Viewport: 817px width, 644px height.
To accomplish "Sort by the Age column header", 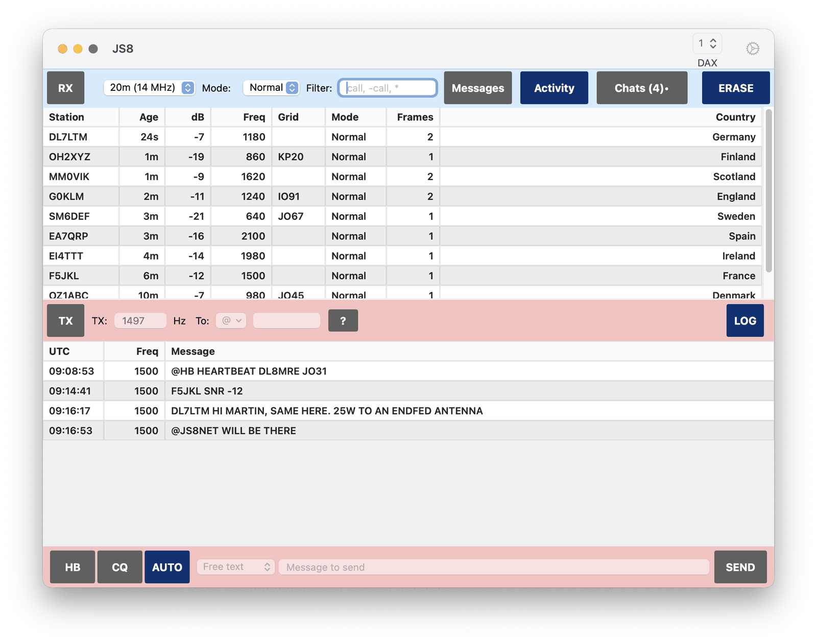I will [142, 117].
